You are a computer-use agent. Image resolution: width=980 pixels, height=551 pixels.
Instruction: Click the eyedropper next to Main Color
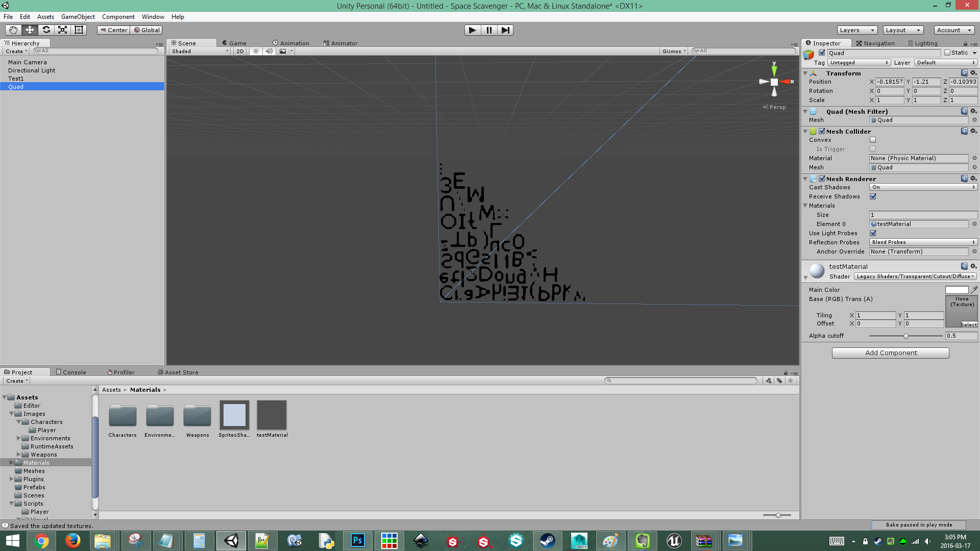975,289
